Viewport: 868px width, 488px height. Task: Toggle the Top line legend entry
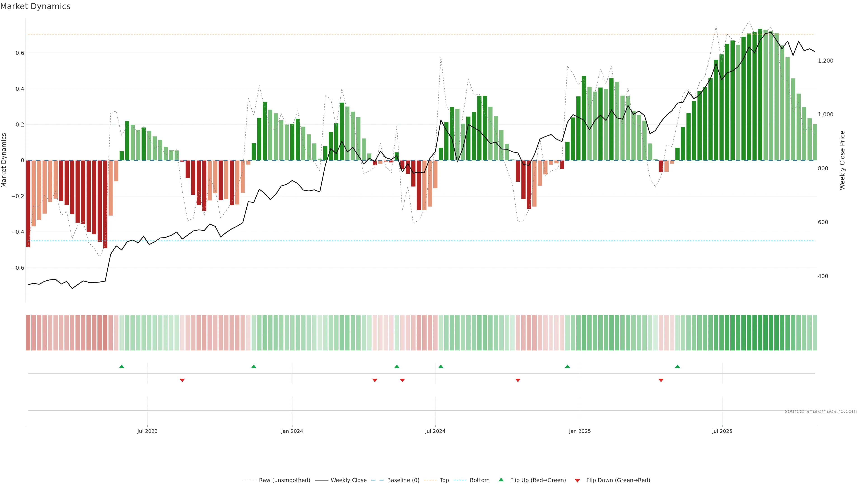[444, 480]
